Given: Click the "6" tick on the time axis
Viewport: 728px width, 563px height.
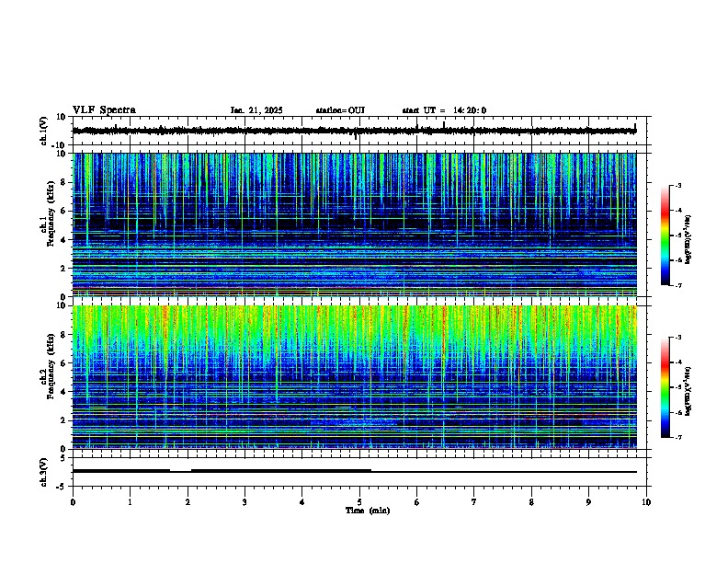Looking at the screenshot, I should pyautogui.click(x=417, y=502).
